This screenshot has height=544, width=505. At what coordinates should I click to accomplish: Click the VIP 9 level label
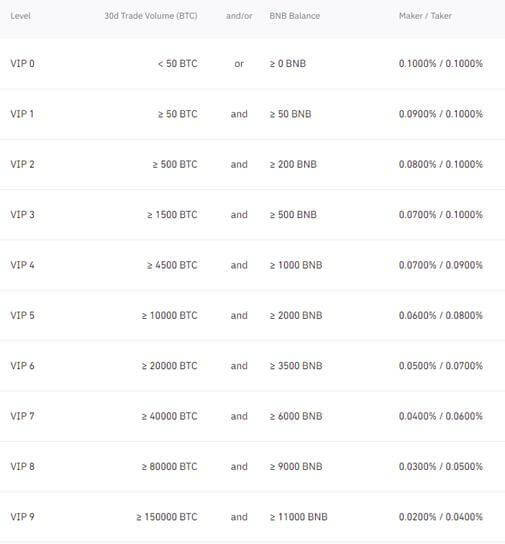[x=23, y=517]
